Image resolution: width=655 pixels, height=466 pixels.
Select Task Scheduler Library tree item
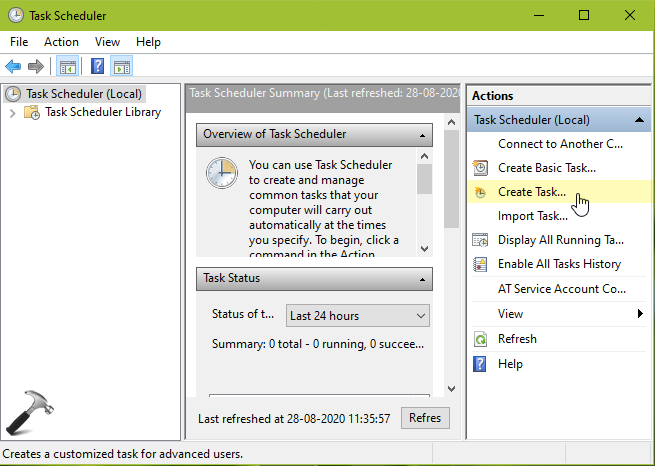click(x=103, y=112)
